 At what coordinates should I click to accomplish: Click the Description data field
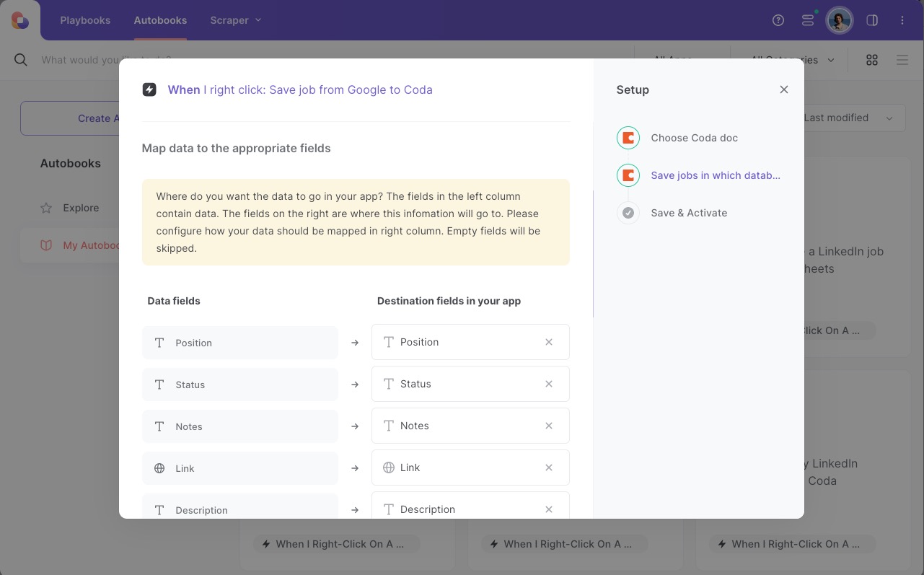(240, 506)
